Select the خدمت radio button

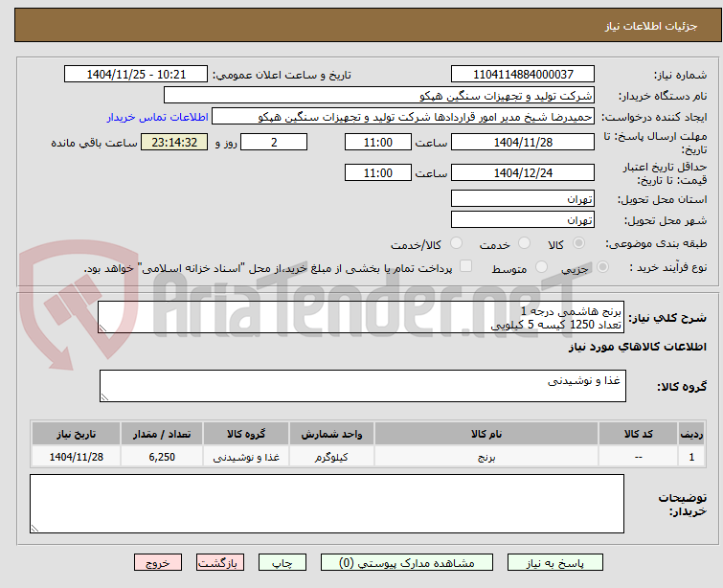[524, 243]
